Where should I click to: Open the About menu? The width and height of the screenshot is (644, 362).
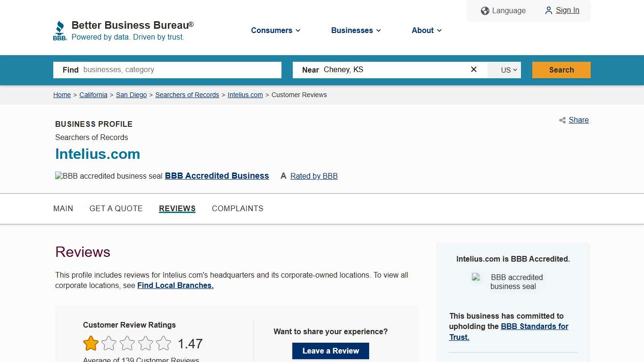click(426, 30)
